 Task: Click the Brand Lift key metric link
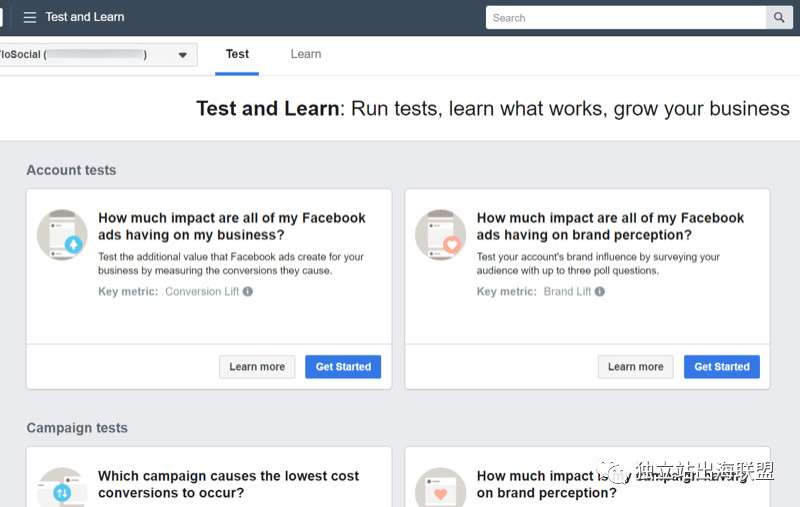567,292
